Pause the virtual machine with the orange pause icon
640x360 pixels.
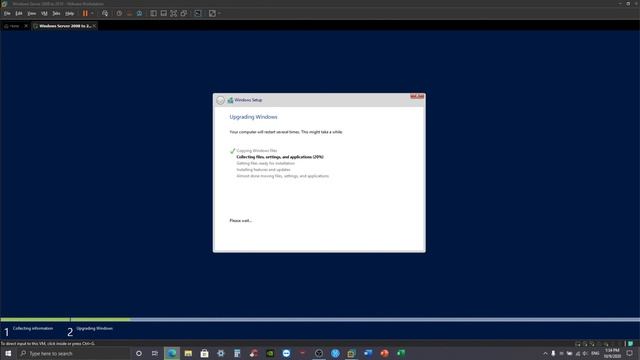point(85,13)
